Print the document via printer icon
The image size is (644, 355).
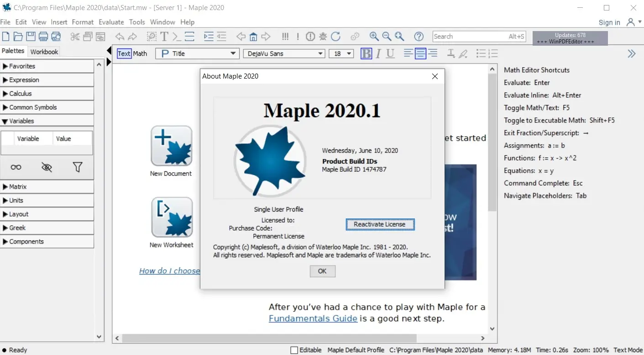(43, 37)
